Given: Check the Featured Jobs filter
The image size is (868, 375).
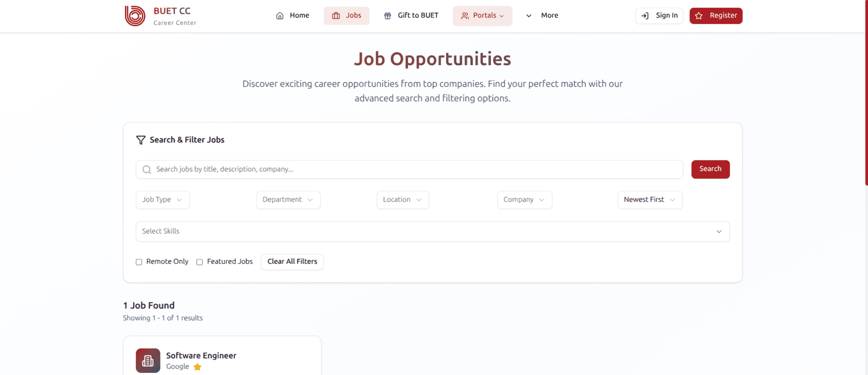Looking at the screenshot, I should pyautogui.click(x=200, y=262).
